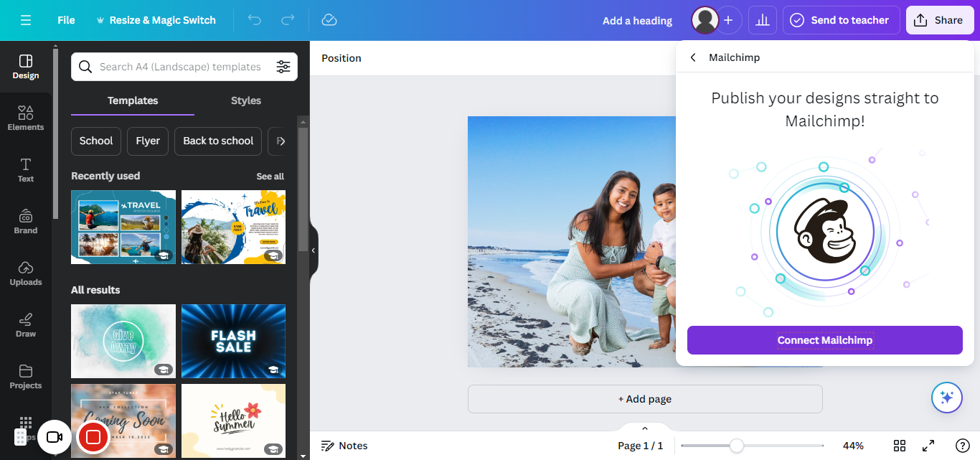Click the template panel scrollbar

coord(303,189)
